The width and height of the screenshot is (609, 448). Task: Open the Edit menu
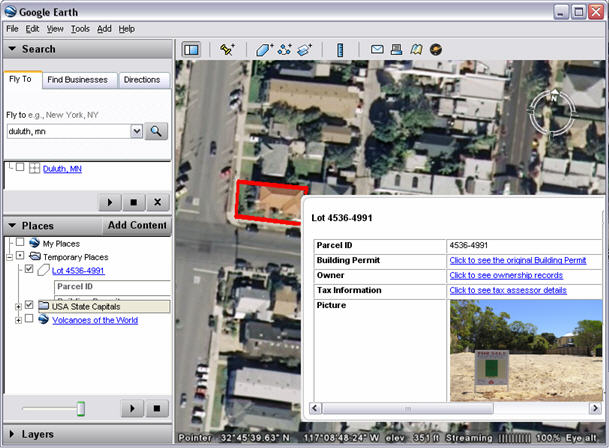pos(32,29)
